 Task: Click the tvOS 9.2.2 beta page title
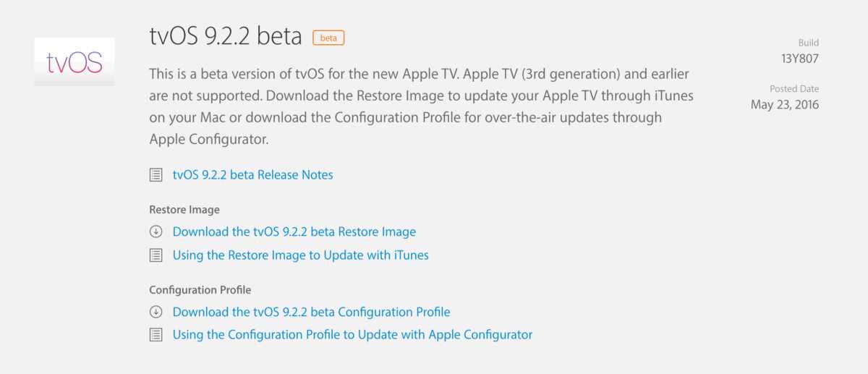(225, 37)
